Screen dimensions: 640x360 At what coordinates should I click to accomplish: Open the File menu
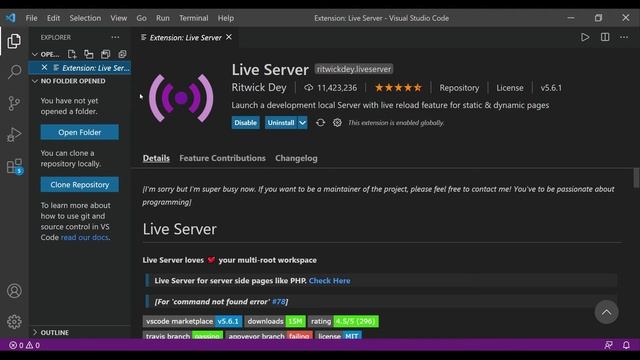[31, 18]
